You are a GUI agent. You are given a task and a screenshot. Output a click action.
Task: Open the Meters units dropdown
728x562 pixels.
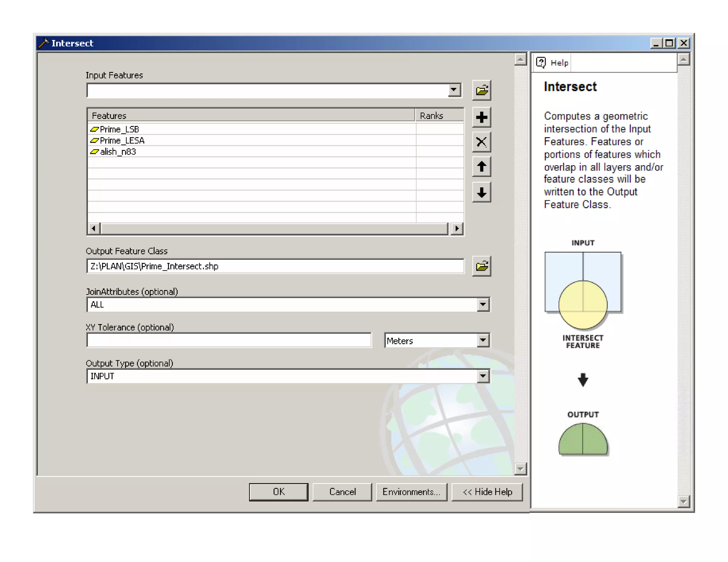click(482, 341)
